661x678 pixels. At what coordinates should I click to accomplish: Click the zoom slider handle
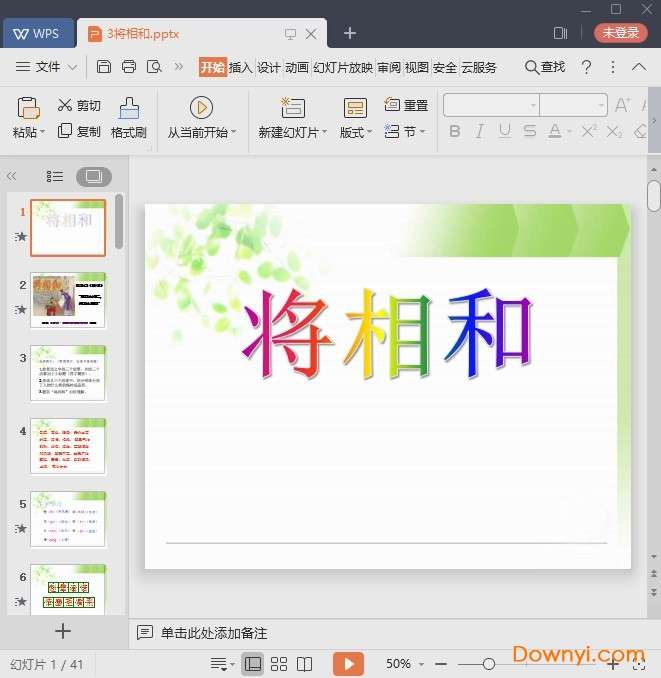pos(489,664)
